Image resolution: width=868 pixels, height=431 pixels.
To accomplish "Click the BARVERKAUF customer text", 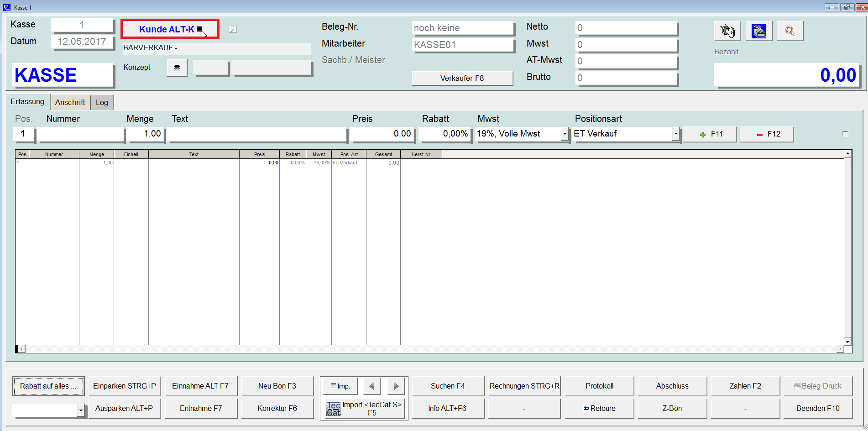I will 150,48.
